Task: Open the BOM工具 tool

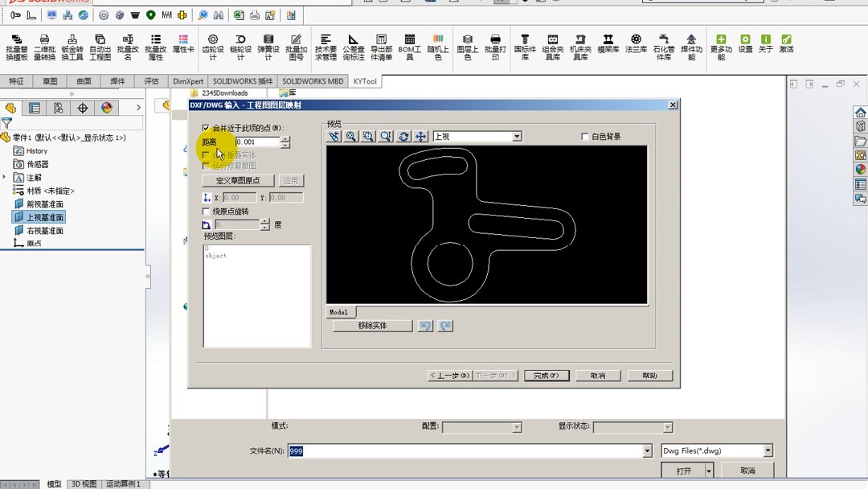Action: 409,44
